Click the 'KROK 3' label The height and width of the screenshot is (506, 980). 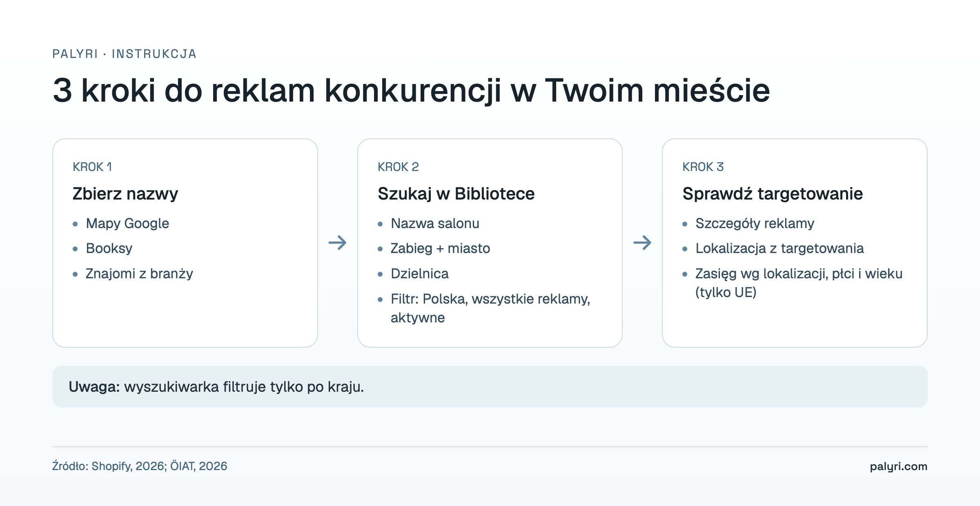click(703, 167)
